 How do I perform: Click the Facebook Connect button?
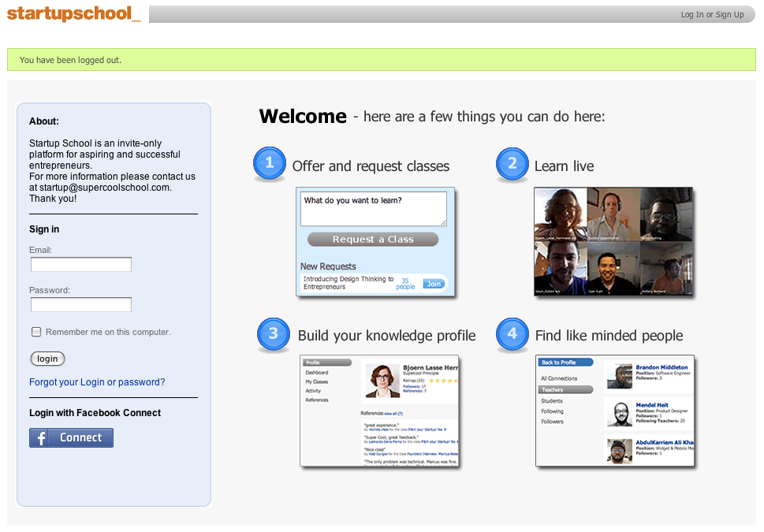coord(71,437)
